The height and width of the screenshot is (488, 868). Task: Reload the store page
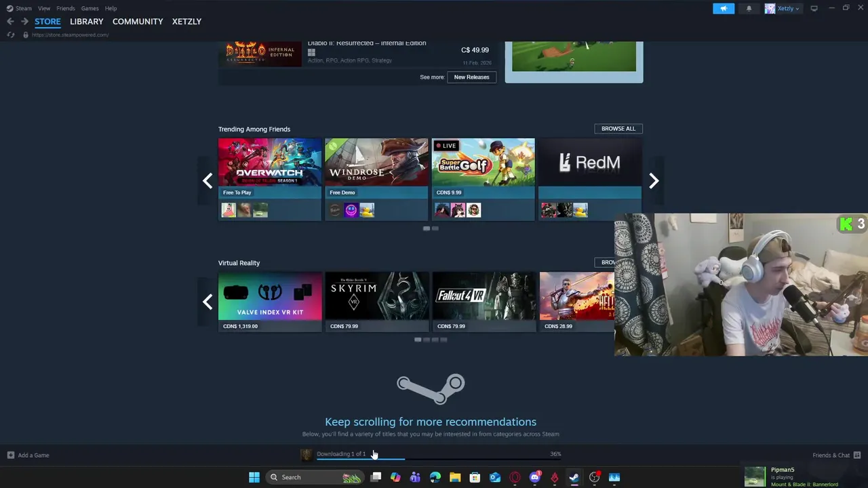tap(10, 35)
